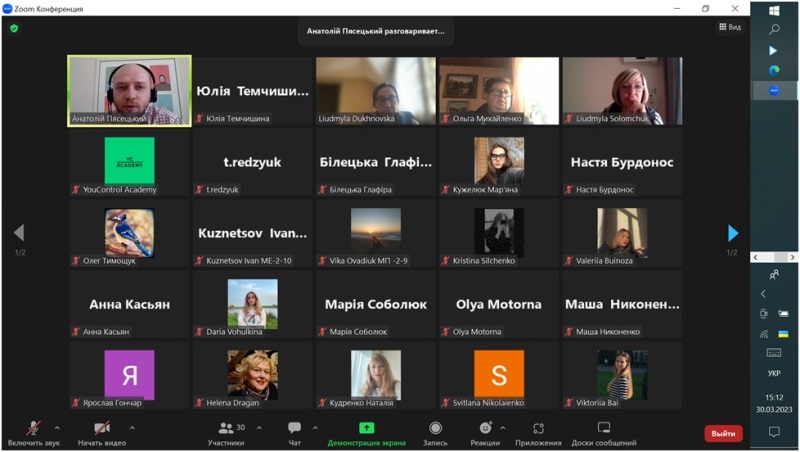Screen dimensions: 800x452
Task: Select Daria Vohulkina avatar
Action: [253, 303]
